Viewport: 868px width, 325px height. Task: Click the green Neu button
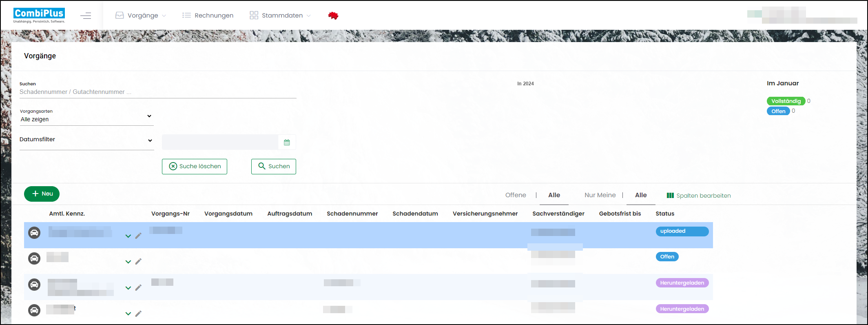[x=42, y=194]
